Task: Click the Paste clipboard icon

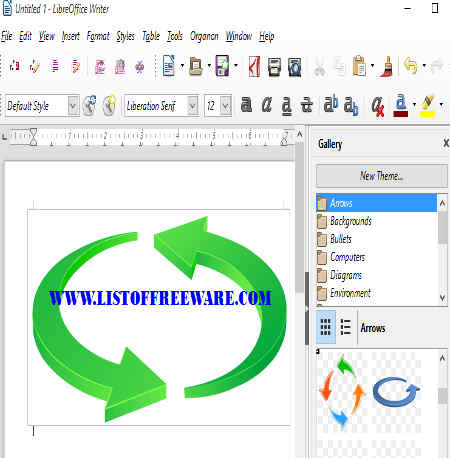Action: (360, 66)
